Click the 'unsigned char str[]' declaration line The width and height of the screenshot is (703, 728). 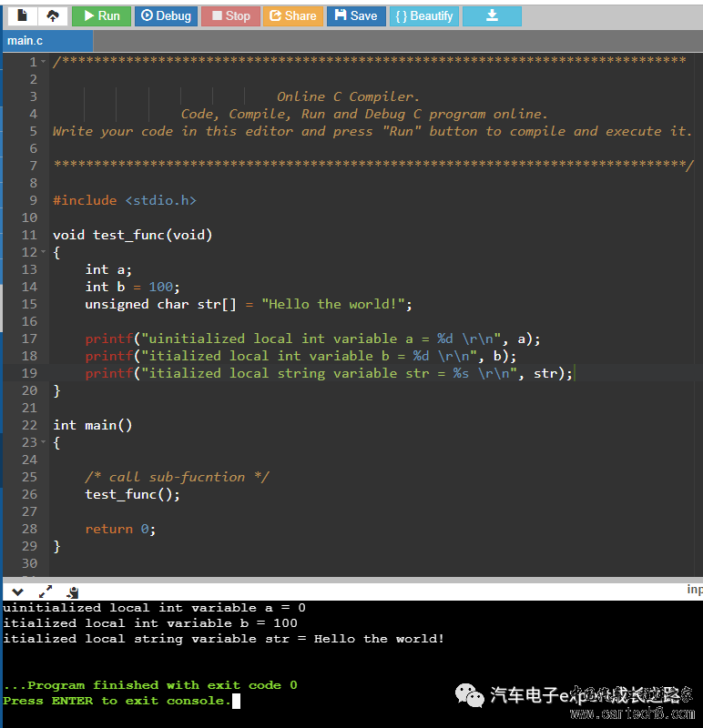pyautogui.click(x=248, y=304)
